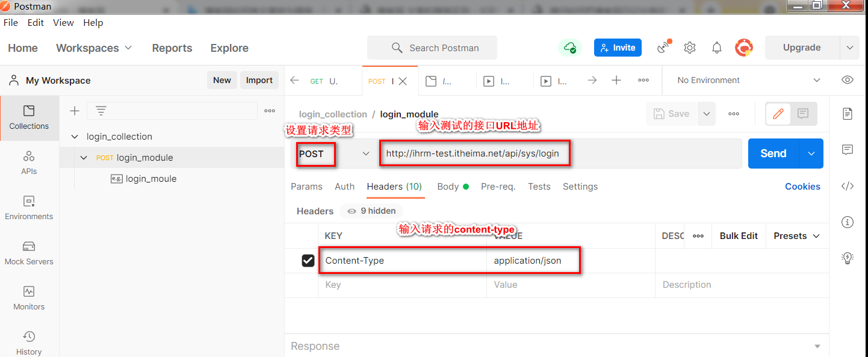Open the APIs sidebar panel
This screenshot has width=868, height=357.
pyautogui.click(x=29, y=163)
